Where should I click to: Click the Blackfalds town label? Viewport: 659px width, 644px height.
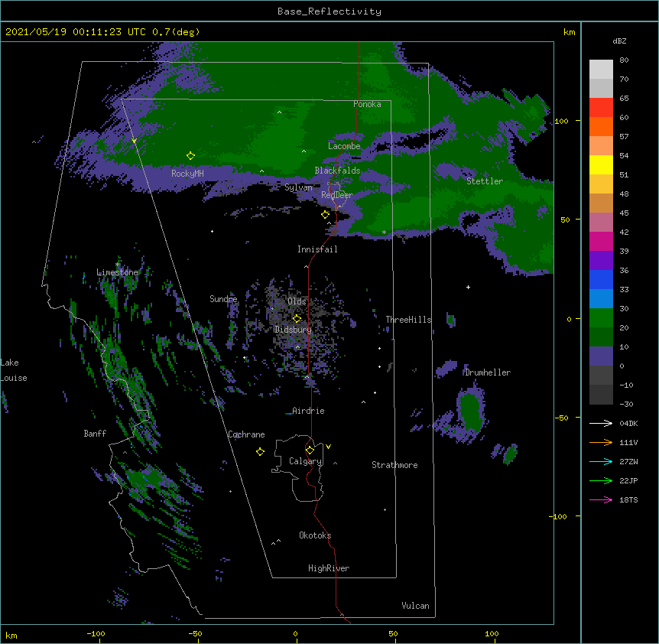click(x=337, y=171)
